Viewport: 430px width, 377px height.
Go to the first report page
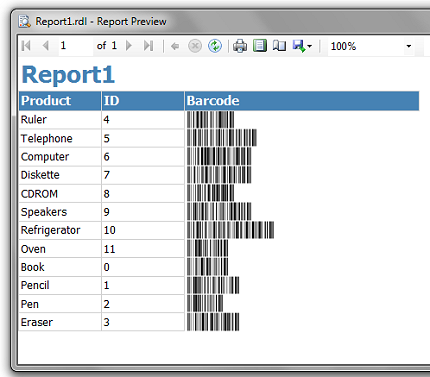coord(26,46)
